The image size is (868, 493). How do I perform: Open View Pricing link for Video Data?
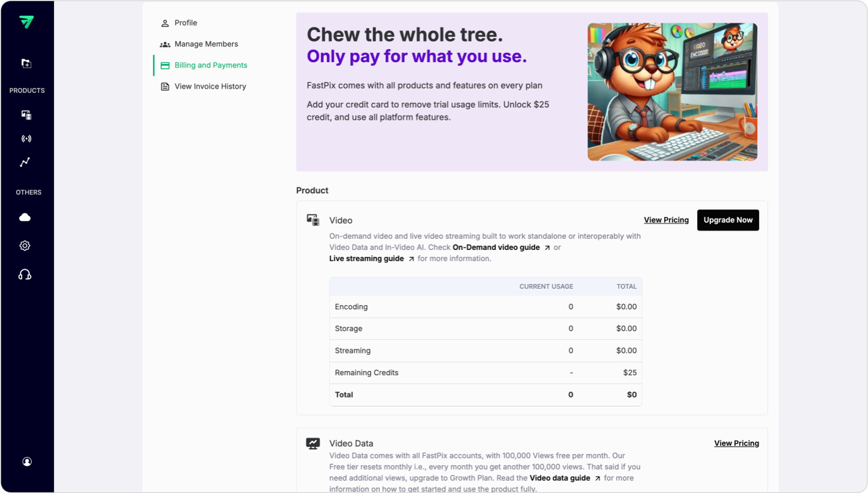[x=736, y=444]
